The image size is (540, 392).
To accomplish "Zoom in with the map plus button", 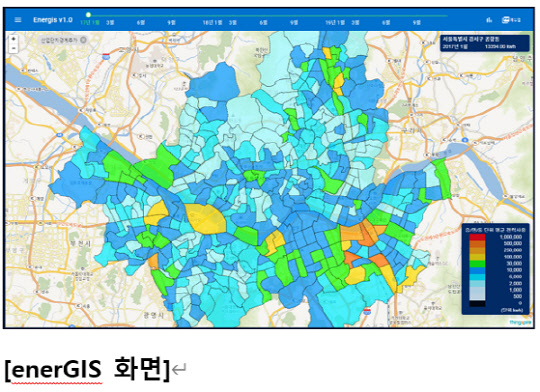I will click(13, 39).
